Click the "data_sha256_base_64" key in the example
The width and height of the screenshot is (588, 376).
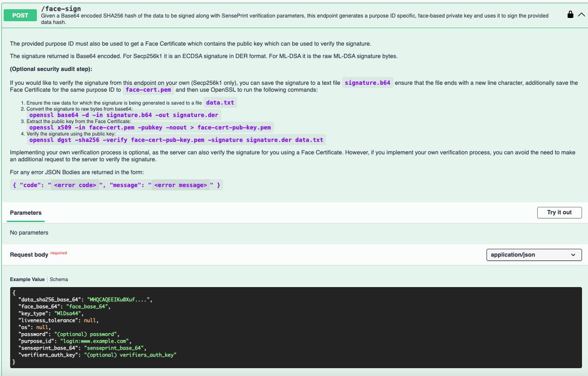51,300
